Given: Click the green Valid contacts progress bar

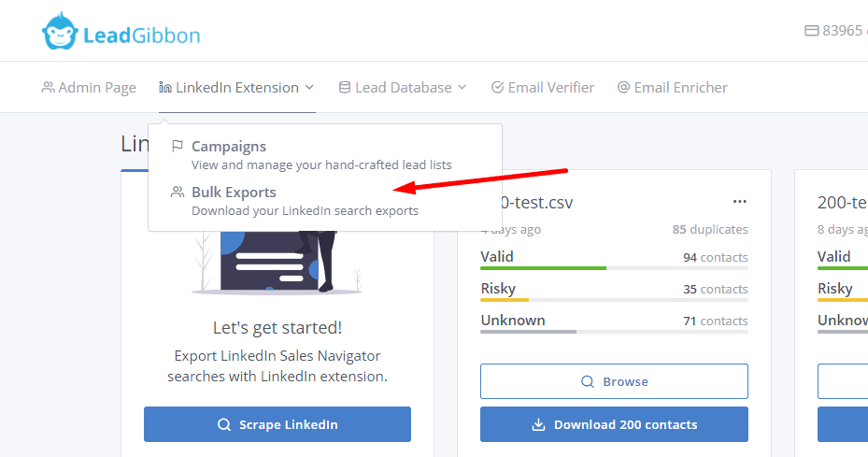Looking at the screenshot, I should [543, 268].
